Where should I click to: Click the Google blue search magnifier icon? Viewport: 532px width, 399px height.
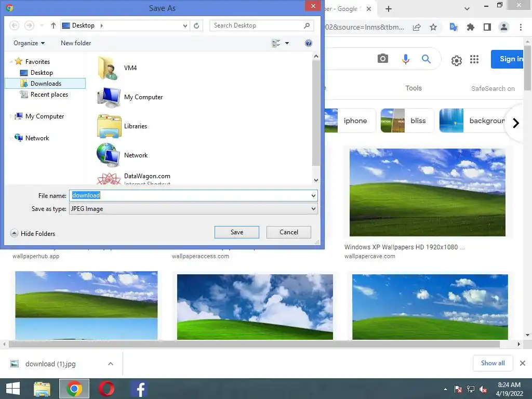pyautogui.click(x=427, y=59)
